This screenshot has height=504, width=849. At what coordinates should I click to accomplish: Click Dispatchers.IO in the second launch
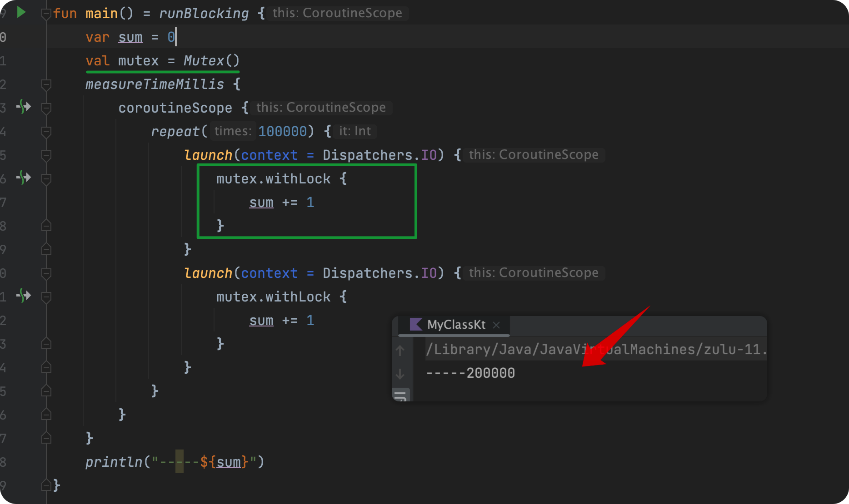pos(380,273)
